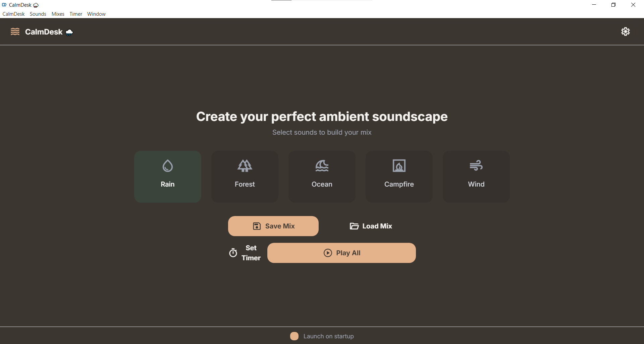Click the 'Select sounds to build your mix' subtitle

tap(322, 132)
